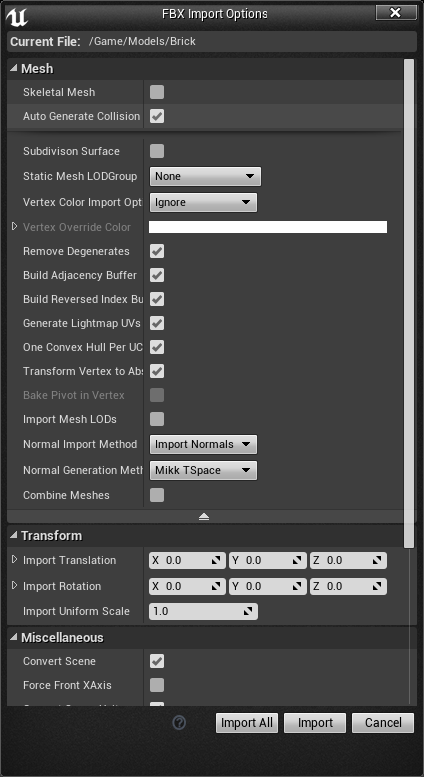424x777 pixels.
Task: Click Import Uniform Scale spinner arrow
Action: tap(248, 611)
